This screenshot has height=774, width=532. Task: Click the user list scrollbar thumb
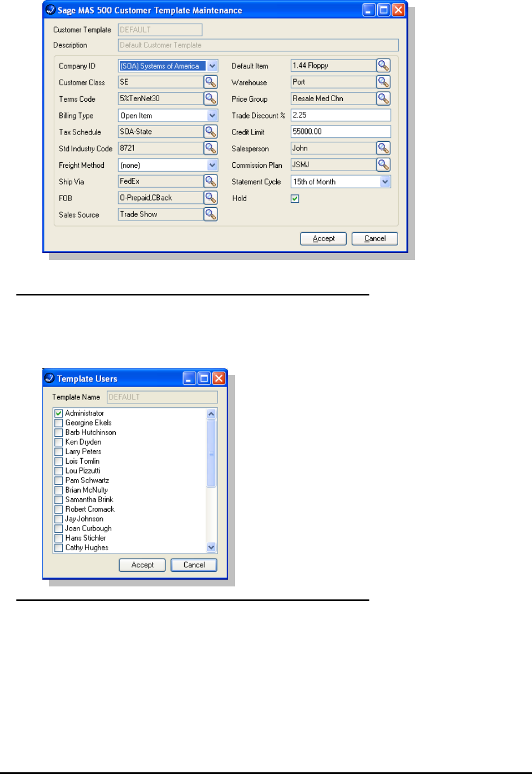click(x=211, y=453)
